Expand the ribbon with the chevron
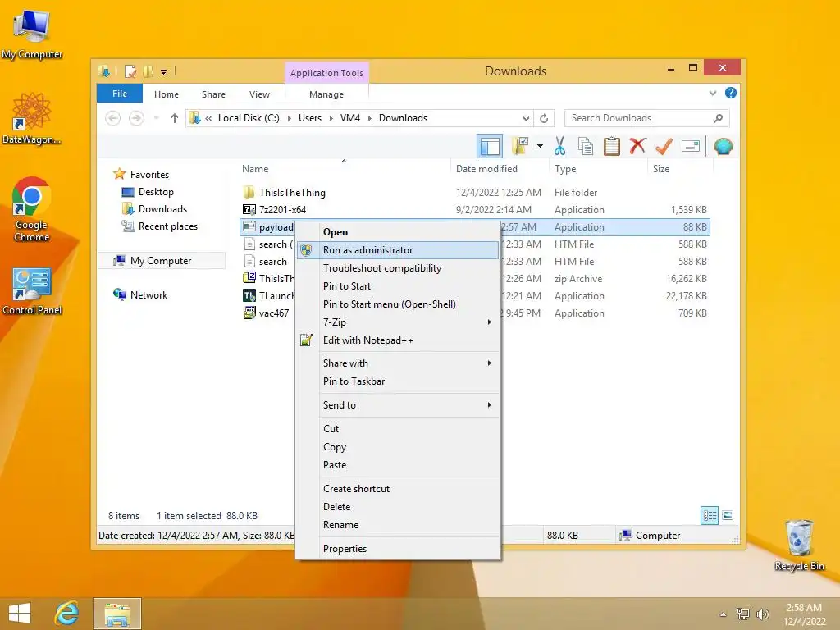Viewport: 840px width, 630px height. (x=713, y=93)
